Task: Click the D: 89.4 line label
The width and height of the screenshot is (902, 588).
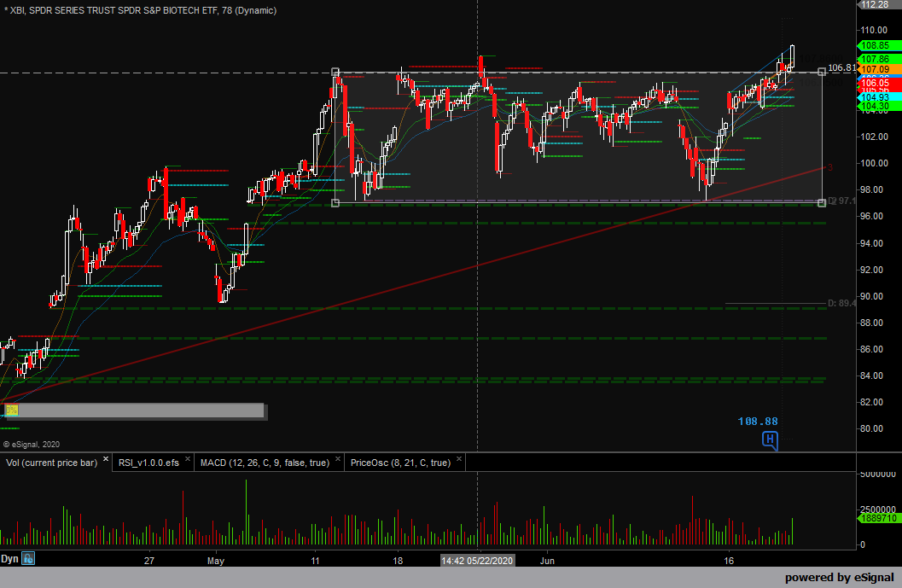Action: pos(841,303)
